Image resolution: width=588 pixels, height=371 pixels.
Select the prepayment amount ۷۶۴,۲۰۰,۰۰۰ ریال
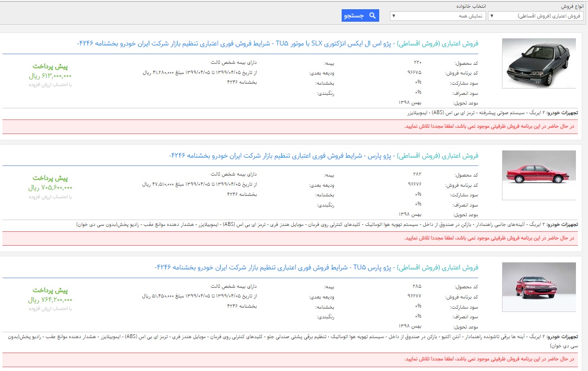[50, 300]
